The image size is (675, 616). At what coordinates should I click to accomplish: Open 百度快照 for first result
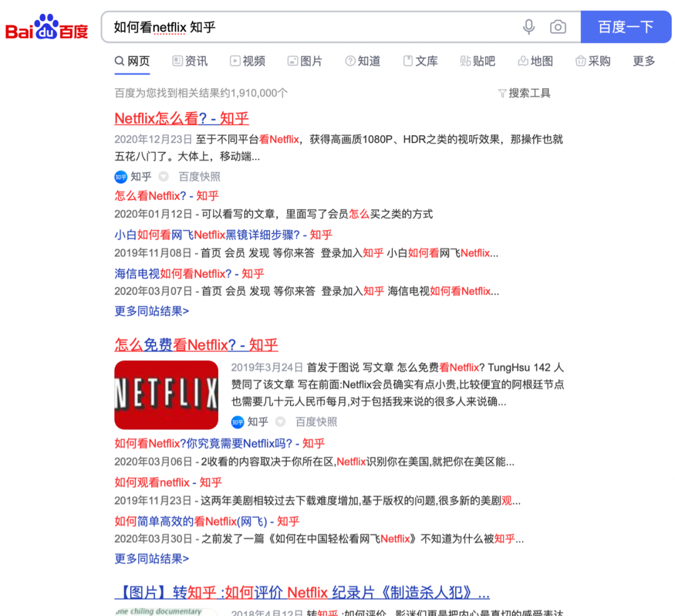pos(199,176)
